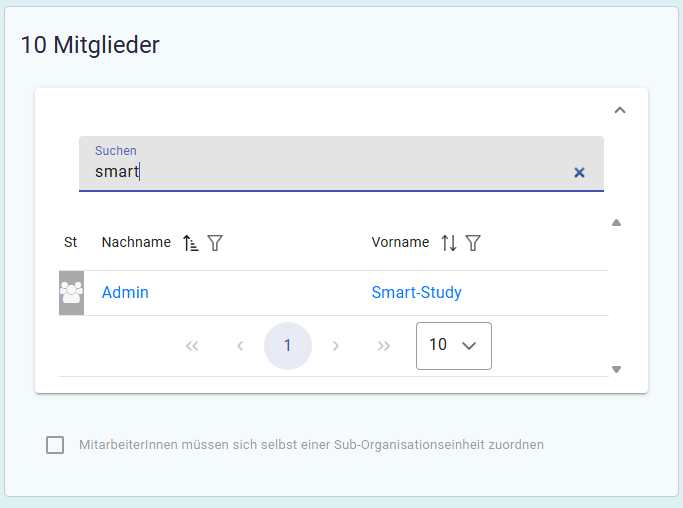Image resolution: width=683 pixels, height=508 pixels.
Task: Click into the Suchen search field
Action: [330, 172]
